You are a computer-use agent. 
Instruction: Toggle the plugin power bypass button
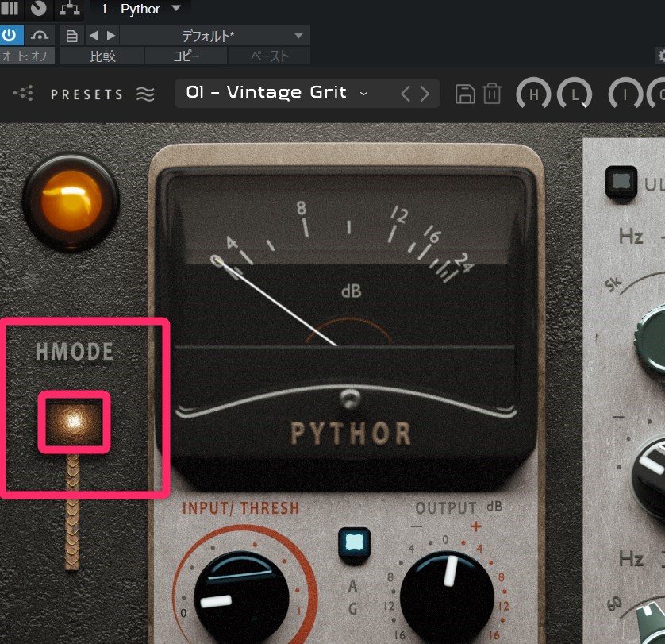(10, 35)
